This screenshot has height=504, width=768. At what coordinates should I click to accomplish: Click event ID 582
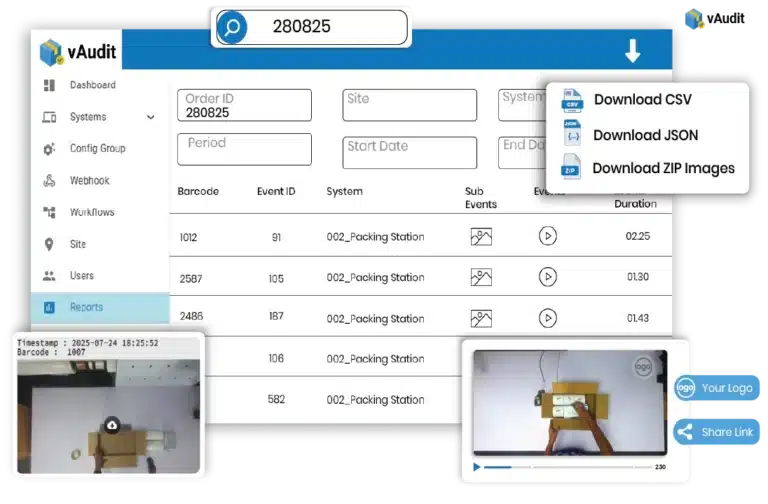point(276,400)
